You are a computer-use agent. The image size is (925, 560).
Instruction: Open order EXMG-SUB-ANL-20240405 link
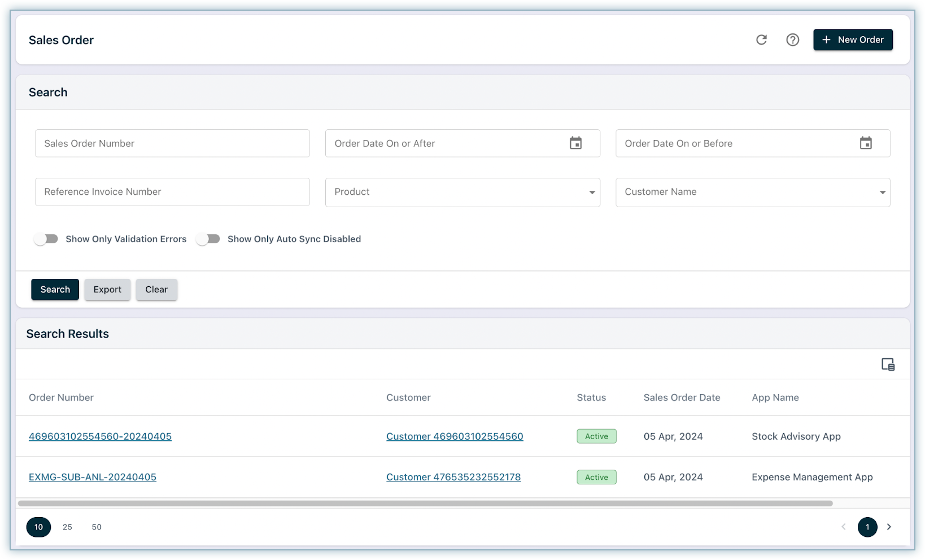[x=93, y=477]
